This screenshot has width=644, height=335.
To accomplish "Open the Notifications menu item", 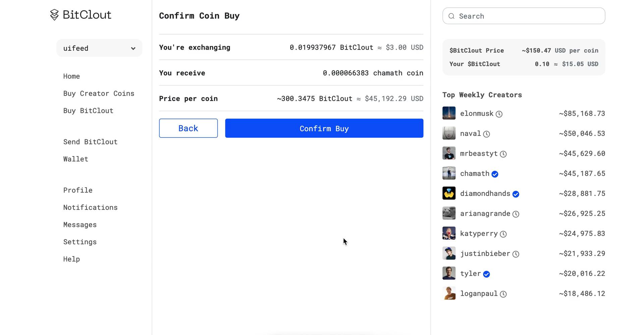I will 90,207.
